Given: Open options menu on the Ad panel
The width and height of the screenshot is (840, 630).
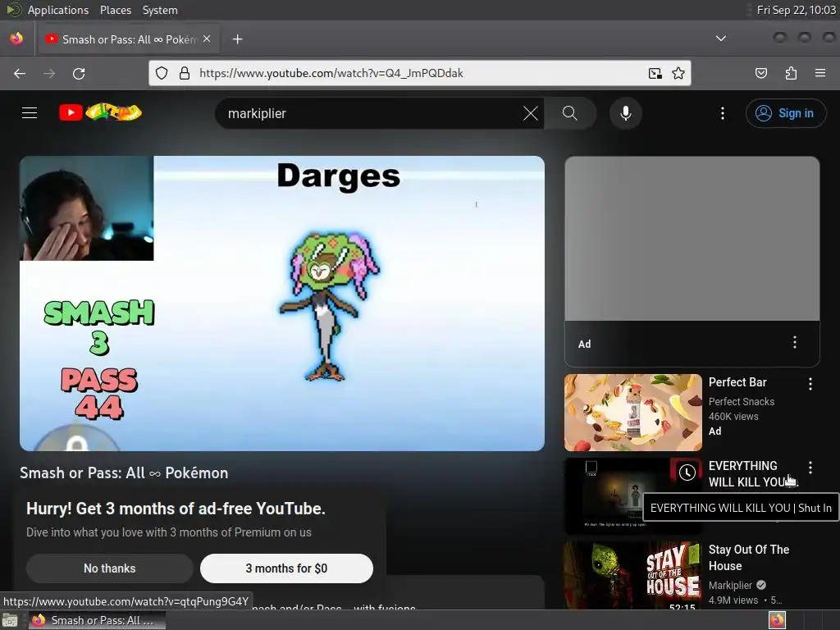Looking at the screenshot, I should click(x=794, y=342).
